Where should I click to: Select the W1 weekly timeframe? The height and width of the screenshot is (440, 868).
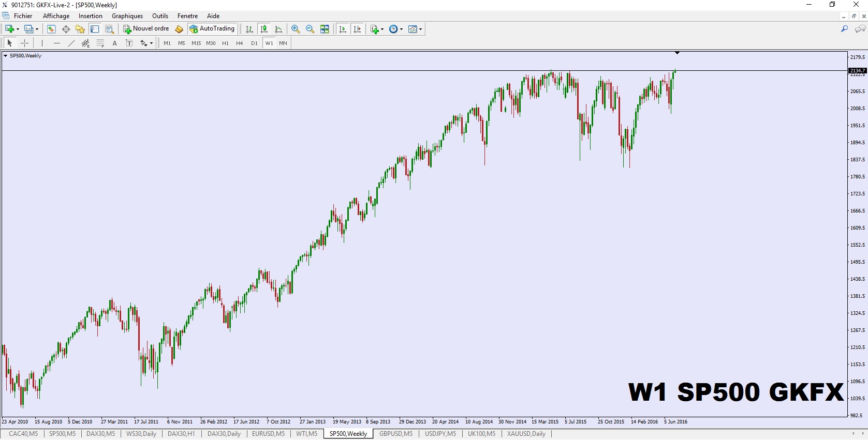tap(269, 43)
